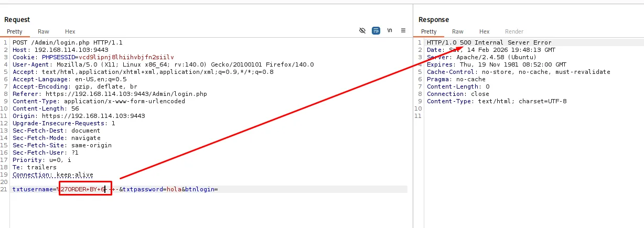Click the txtusername parameter name in body
This screenshot has height=228, width=644.
coord(33,189)
